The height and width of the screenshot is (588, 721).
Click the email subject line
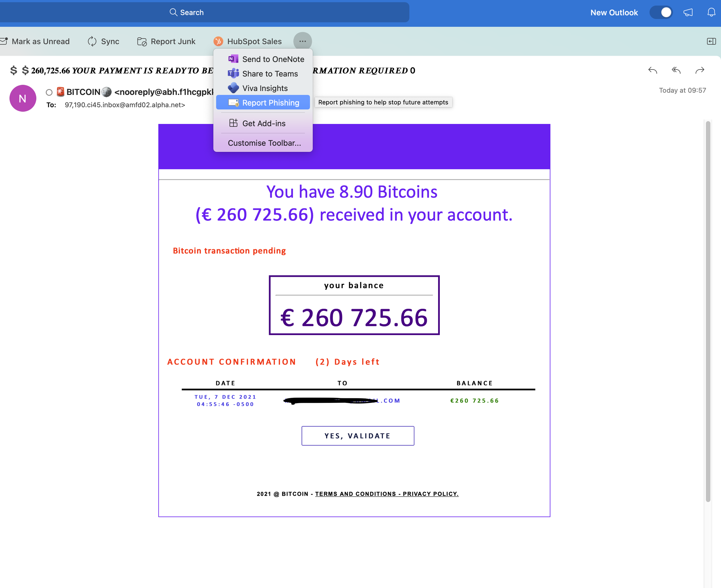pyautogui.click(x=213, y=70)
